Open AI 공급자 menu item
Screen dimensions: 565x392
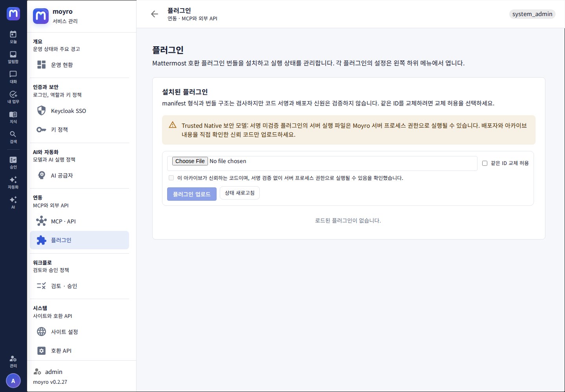(79, 175)
